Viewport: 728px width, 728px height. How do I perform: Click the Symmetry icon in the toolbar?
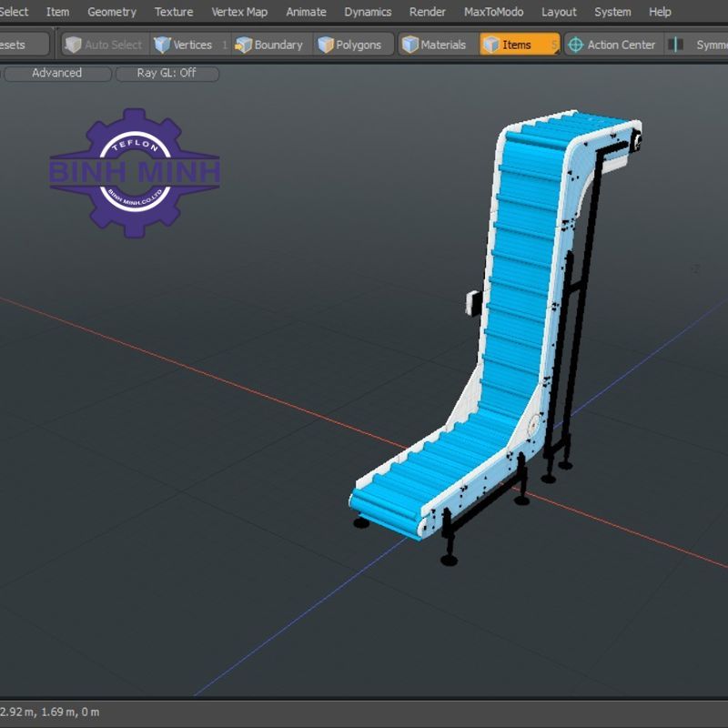tap(677, 45)
